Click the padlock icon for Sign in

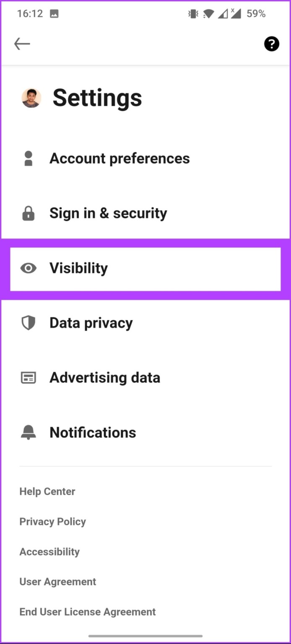(x=29, y=213)
